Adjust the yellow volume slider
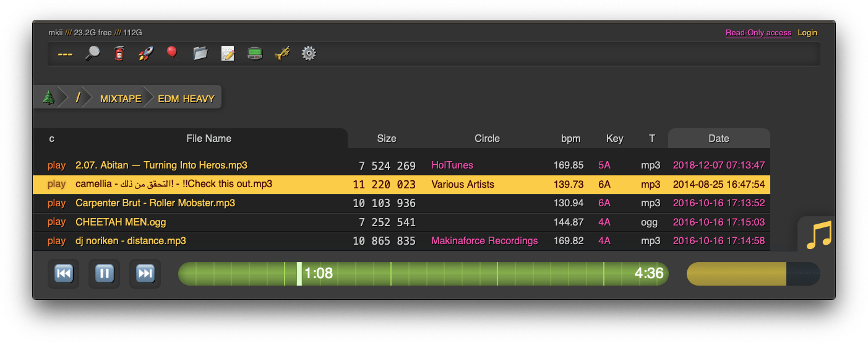The image size is (868, 342). point(754,273)
